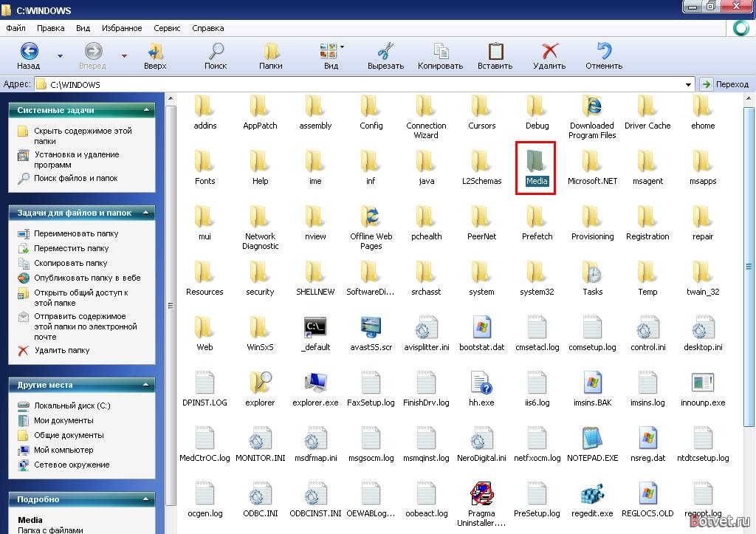Image resolution: width=756 pixels, height=534 pixels.
Task: Click the Удалить папку link
Action: (x=62, y=350)
